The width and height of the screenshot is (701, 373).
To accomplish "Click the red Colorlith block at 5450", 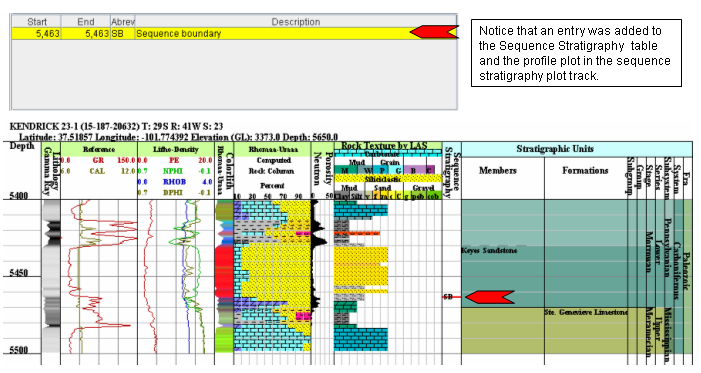I will [224, 273].
